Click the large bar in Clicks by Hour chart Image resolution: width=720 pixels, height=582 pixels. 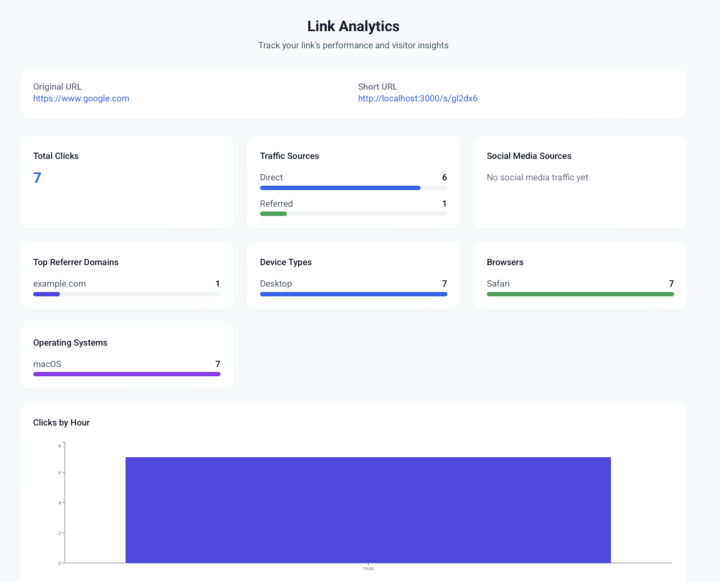coord(368,508)
